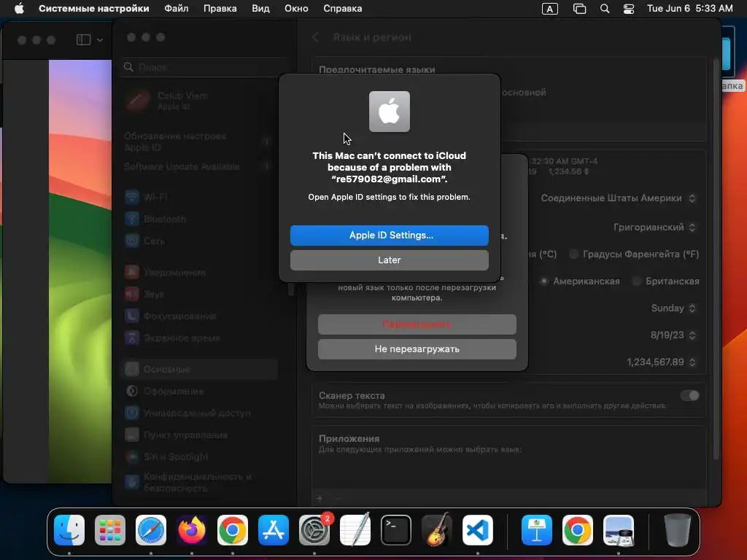
Task: Open Оформление in sidebar
Action: pos(200,391)
